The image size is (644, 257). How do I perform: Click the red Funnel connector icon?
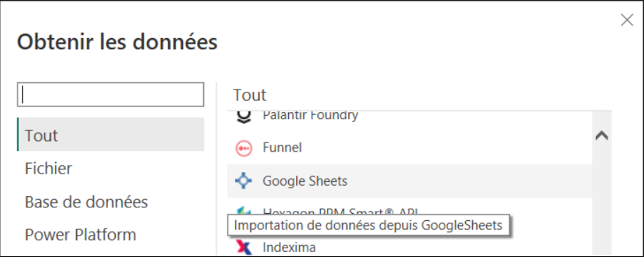click(x=243, y=148)
